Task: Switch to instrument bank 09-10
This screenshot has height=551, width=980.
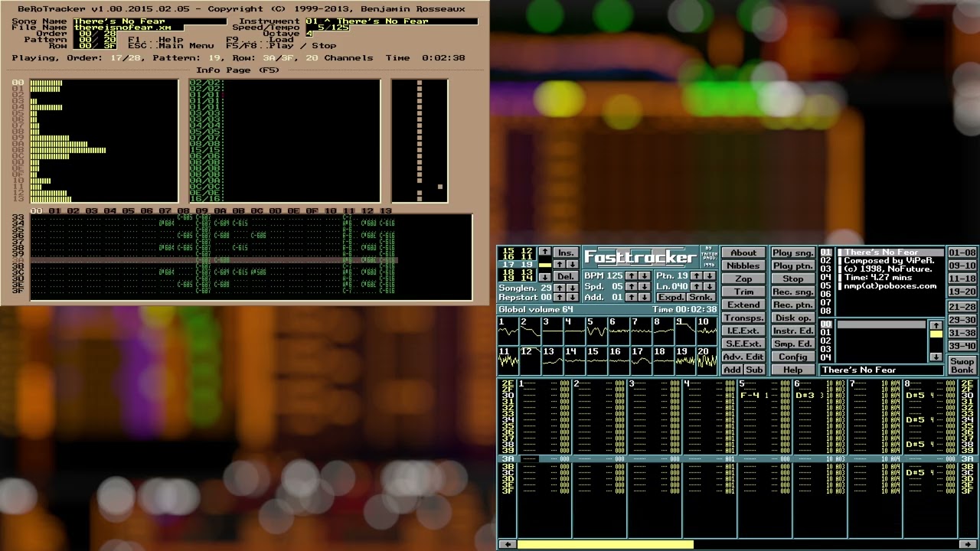Action: [962, 266]
